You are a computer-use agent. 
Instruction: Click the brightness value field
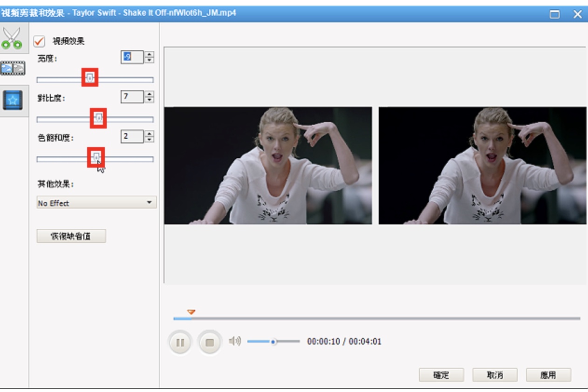click(132, 57)
